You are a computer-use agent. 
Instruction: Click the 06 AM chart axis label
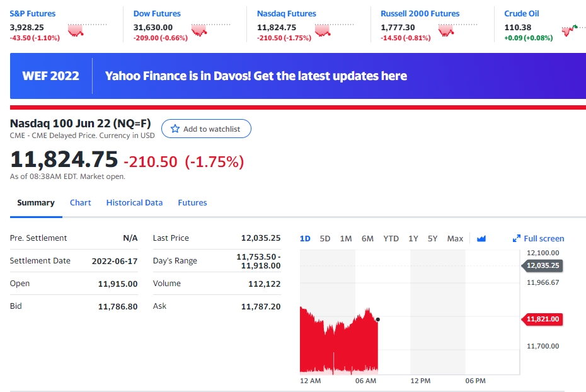pyautogui.click(x=365, y=381)
